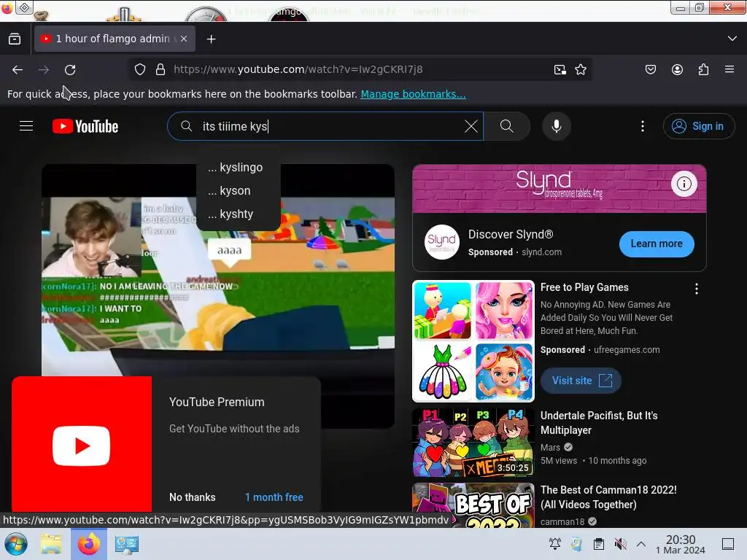
Task: Expand the list all tabs chevron
Action: click(732, 39)
